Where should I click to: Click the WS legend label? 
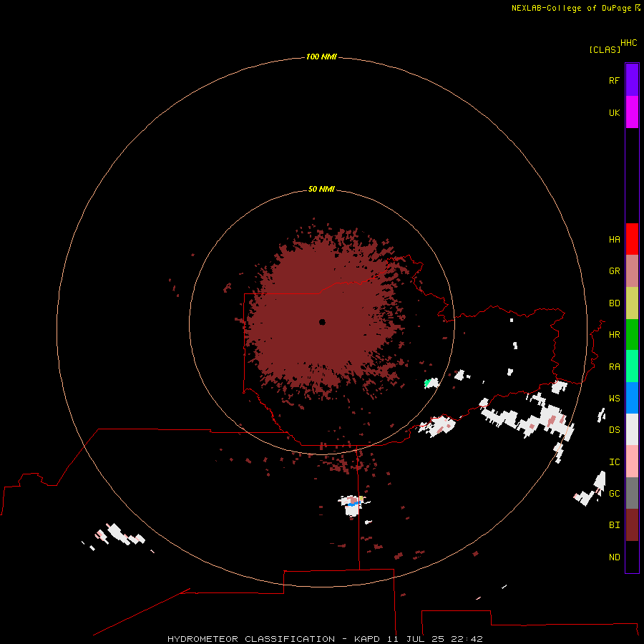pyautogui.click(x=614, y=399)
